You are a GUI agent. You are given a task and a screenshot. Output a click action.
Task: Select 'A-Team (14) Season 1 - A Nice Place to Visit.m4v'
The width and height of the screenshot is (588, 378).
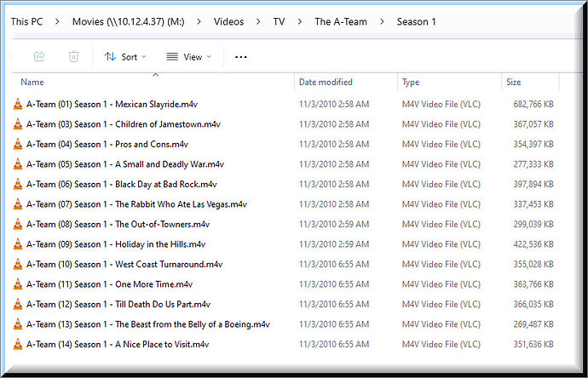118,344
